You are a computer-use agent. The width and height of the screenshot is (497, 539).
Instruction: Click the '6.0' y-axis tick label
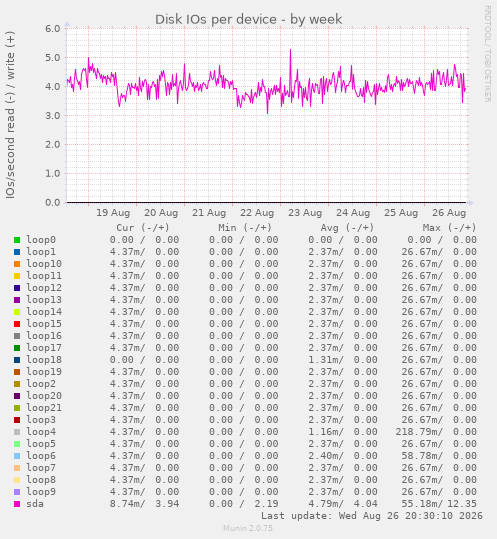(53, 29)
